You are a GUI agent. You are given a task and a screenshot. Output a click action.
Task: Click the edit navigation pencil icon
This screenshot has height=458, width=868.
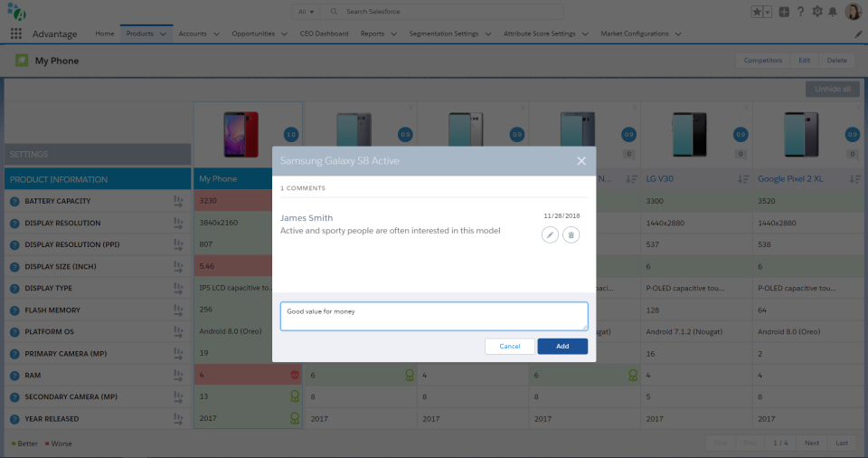click(858, 34)
